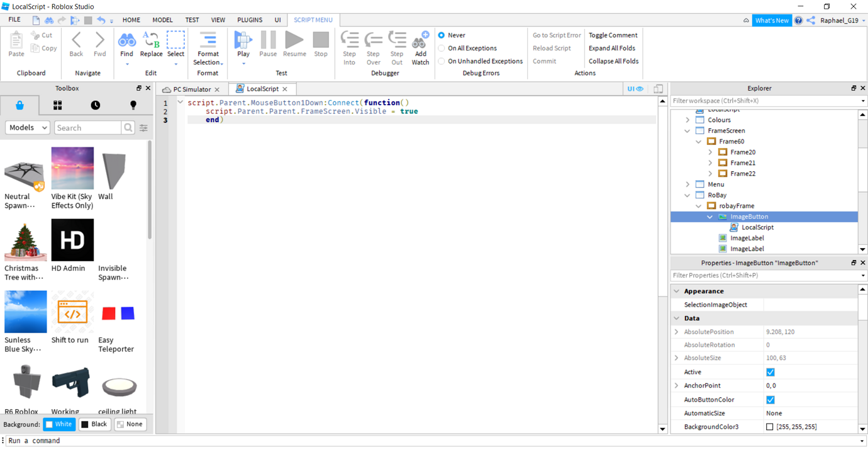The height and width of the screenshot is (452, 868).
Task: Uncheck the AutoButtonColor property checkbox
Action: 770,400
